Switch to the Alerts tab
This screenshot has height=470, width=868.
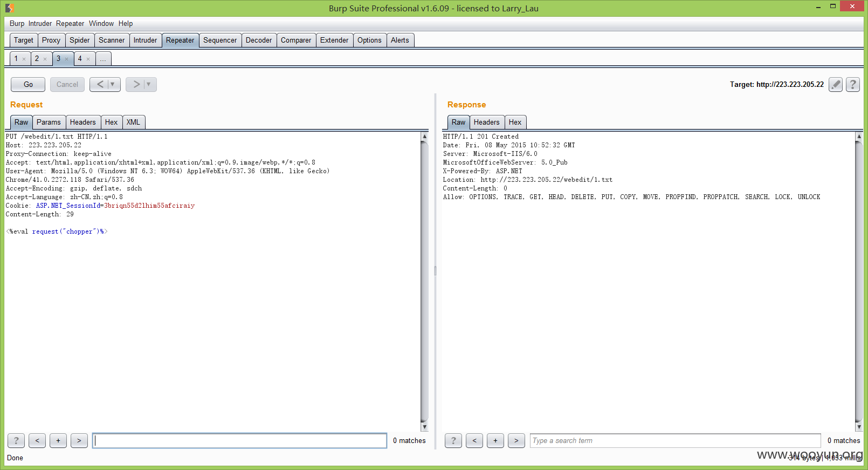click(400, 40)
